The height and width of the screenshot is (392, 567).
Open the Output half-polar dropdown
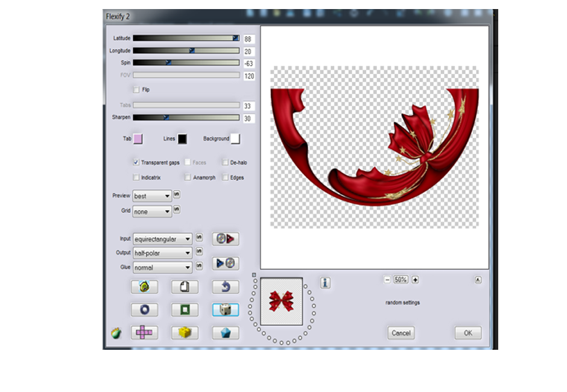pos(162,253)
